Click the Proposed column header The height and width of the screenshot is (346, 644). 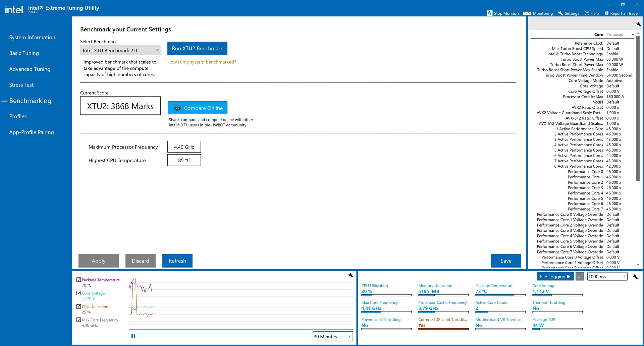tap(615, 35)
